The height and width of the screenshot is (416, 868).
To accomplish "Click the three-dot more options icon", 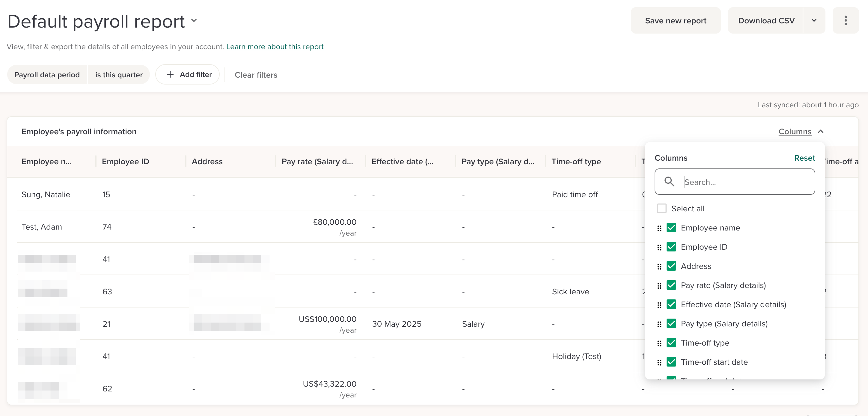I will tap(845, 21).
